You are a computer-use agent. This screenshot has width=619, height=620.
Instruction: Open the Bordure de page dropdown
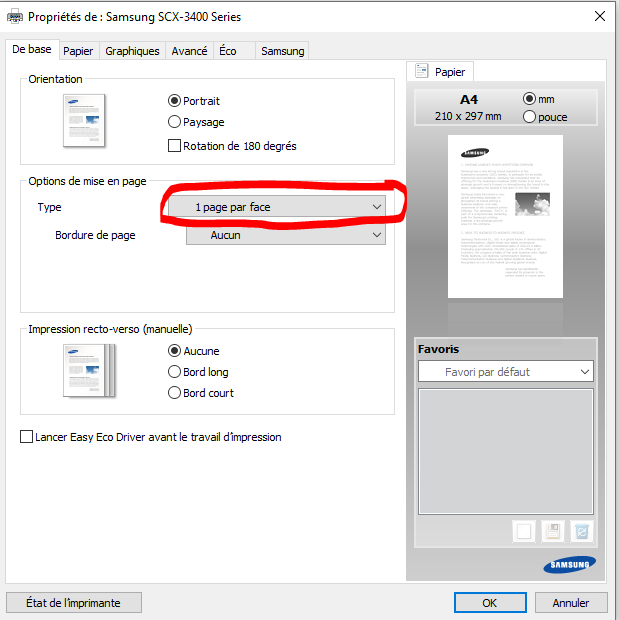286,235
